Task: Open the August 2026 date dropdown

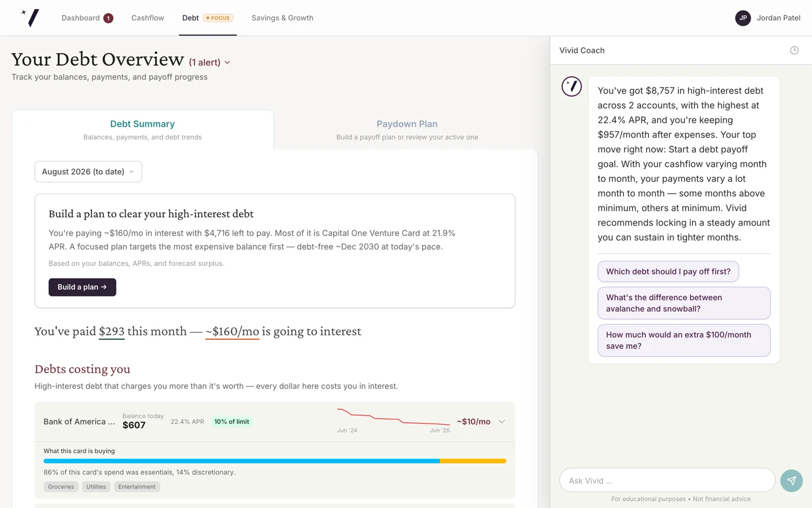Action: (88, 172)
